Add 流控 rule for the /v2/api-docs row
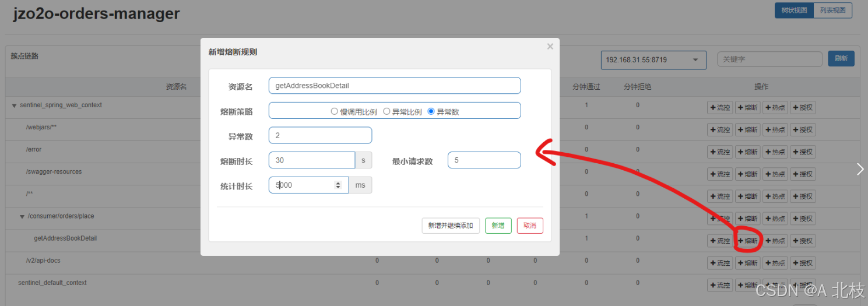 click(720, 262)
